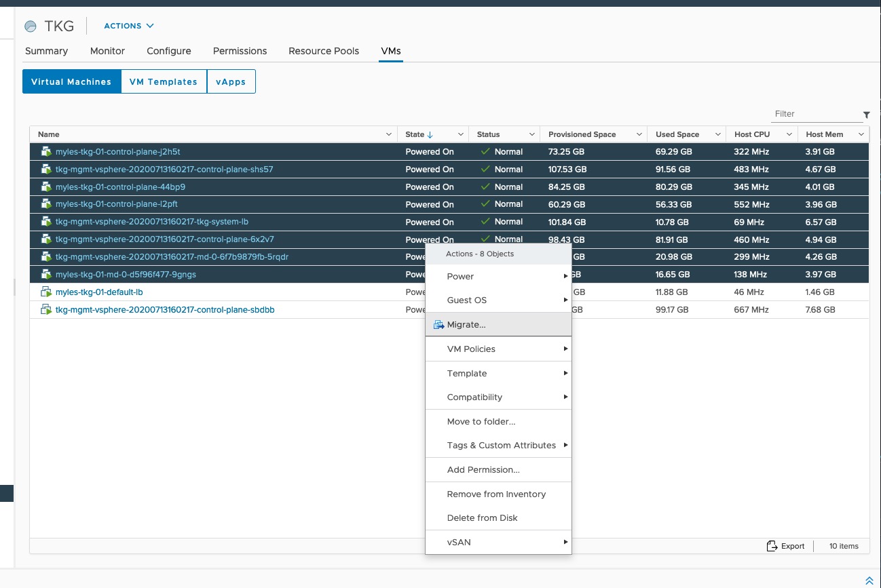Screen dimensions: 881x588
Task: Click the 552 MHz Host CPU cell
Action: (751, 204)
